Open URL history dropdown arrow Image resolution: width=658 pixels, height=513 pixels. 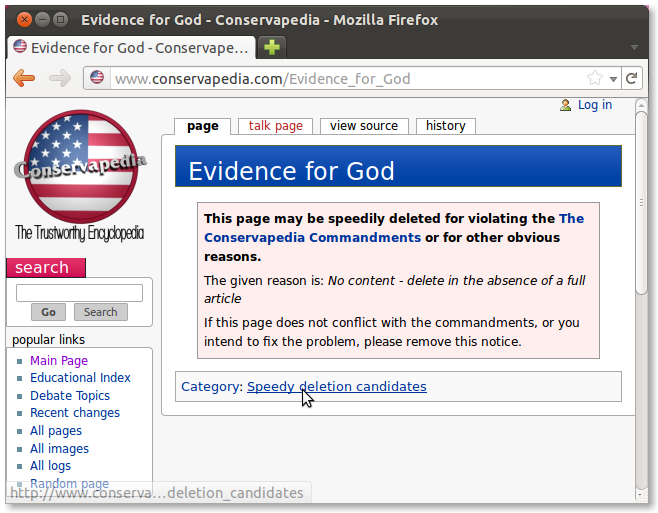tap(613, 79)
